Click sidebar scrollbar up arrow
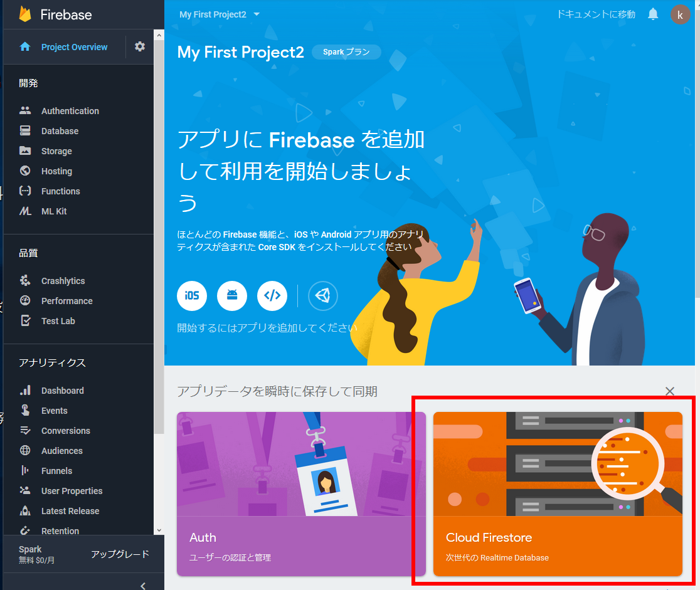Viewport: 700px width, 590px height. 159,35
